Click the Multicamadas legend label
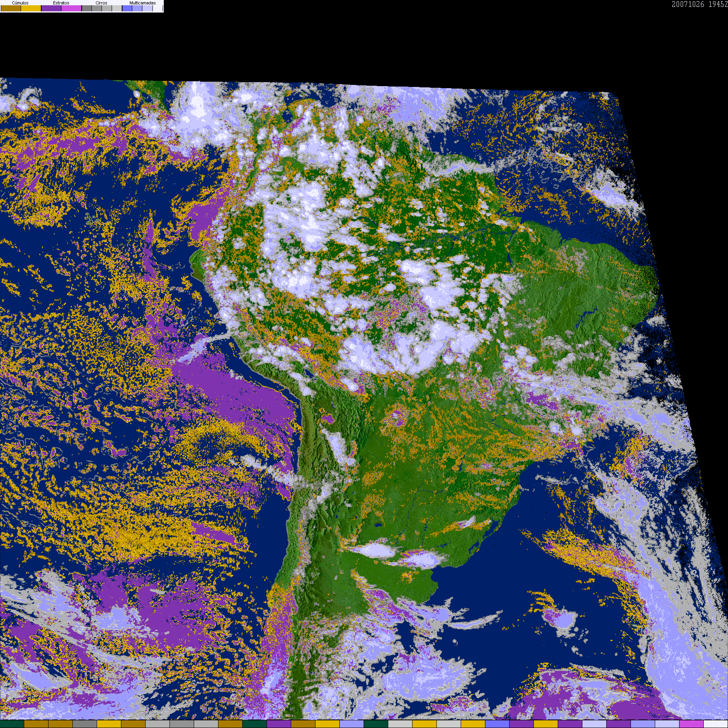728x728 pixels. 142,3
